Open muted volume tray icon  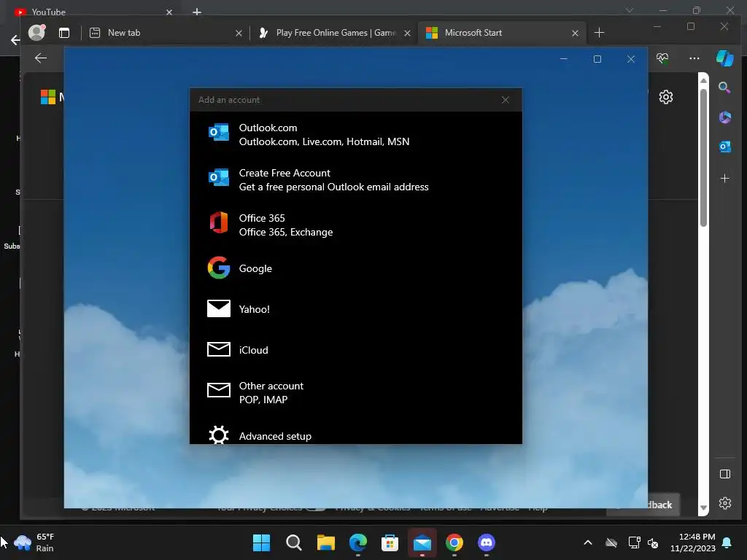point(653,542)
